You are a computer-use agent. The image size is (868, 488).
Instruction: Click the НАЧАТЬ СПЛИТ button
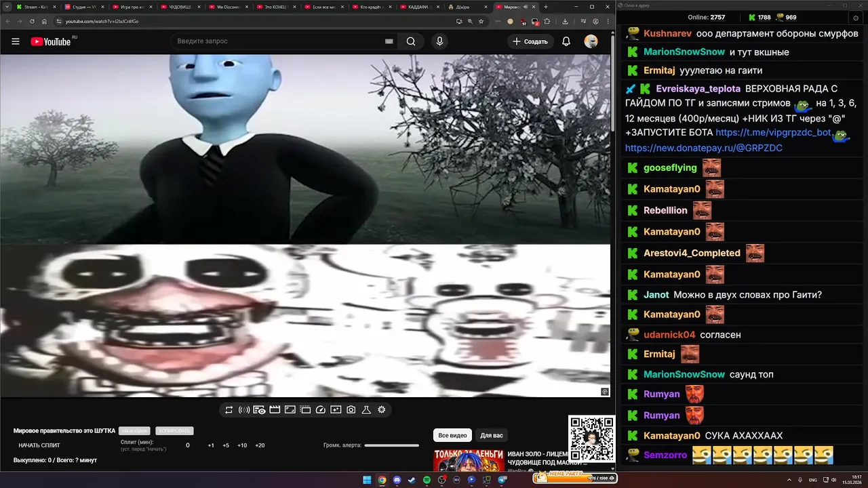(x=39, y=445)
